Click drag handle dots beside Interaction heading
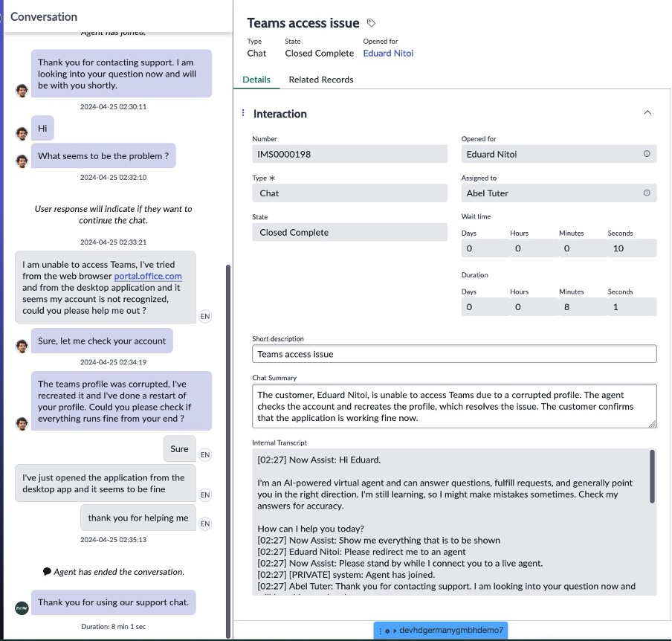 point(243,114)
